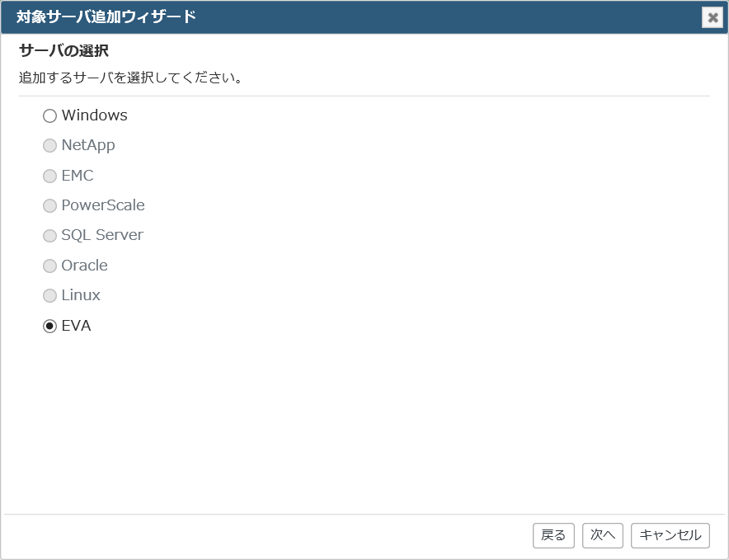Click the selected EVA radio button
729x560 pixels.
click(x=49, y=326)
